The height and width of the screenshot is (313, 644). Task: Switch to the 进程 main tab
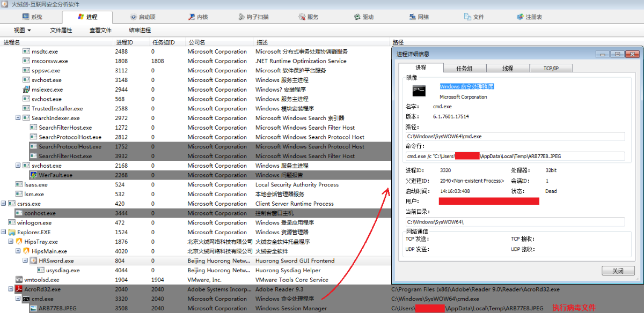87,17
